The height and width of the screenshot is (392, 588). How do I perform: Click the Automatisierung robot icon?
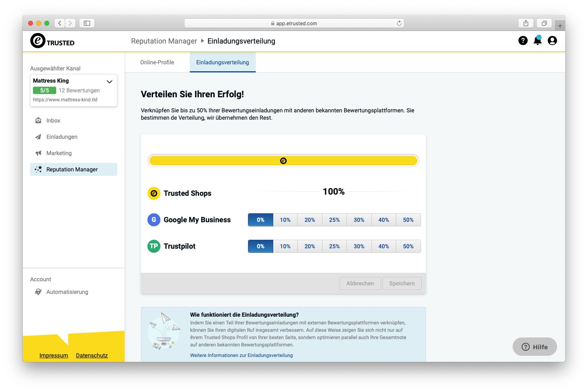tap(38, 292)
